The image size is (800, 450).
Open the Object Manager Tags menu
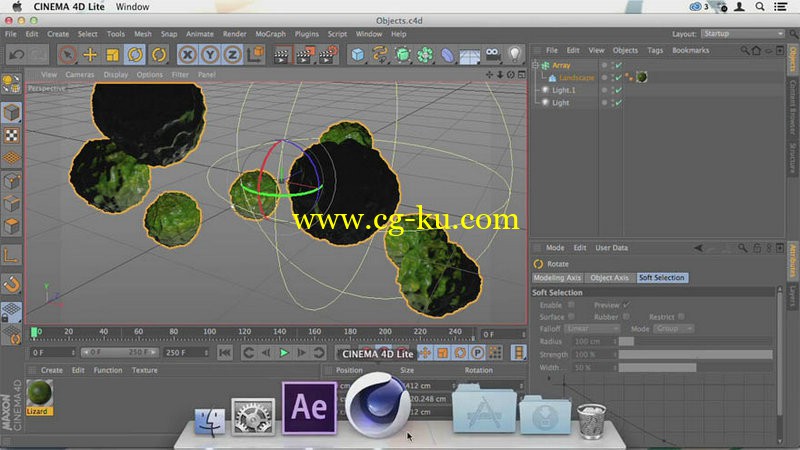click(655, 51)
